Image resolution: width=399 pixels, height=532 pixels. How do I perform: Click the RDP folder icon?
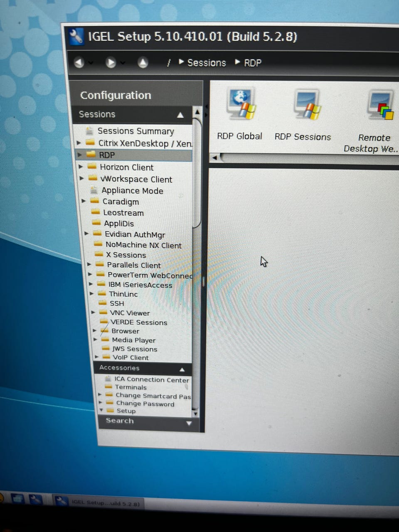click(91, 154)
